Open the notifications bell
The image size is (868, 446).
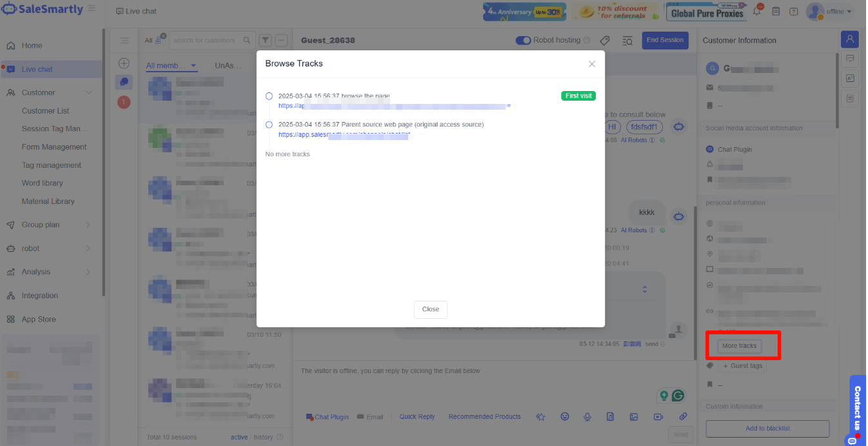(x=757, y=11)
